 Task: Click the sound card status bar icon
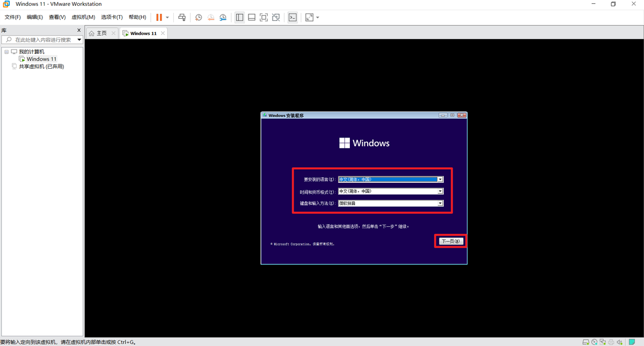pos(620,342)
